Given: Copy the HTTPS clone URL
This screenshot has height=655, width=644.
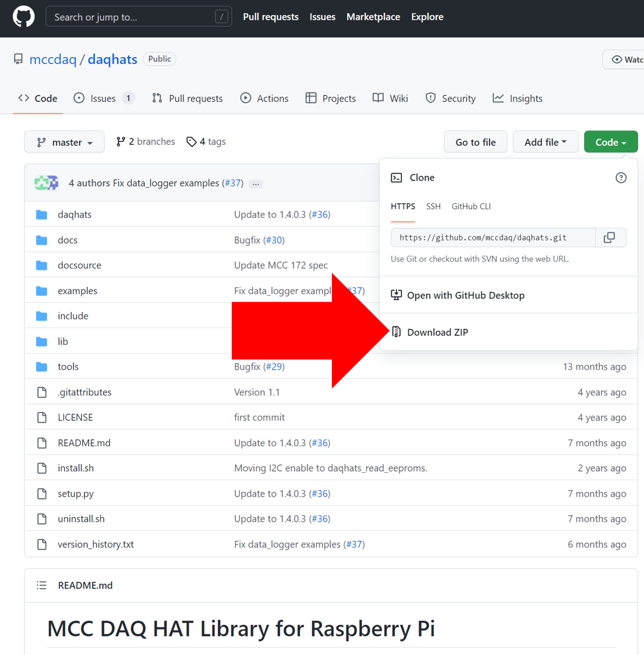Looking at the screenshot, I should point(609,238).
